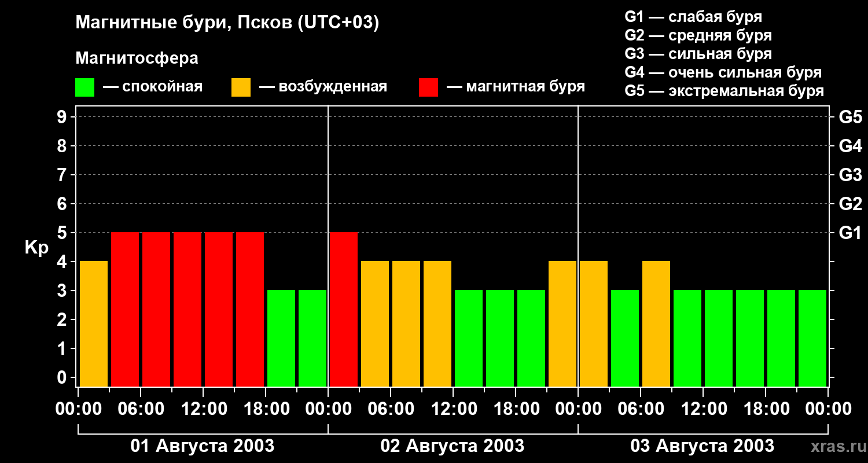Click green bar starting 18:00 on 01 Августа
Viewport: 868px width, 463px height.
(281, 338)
